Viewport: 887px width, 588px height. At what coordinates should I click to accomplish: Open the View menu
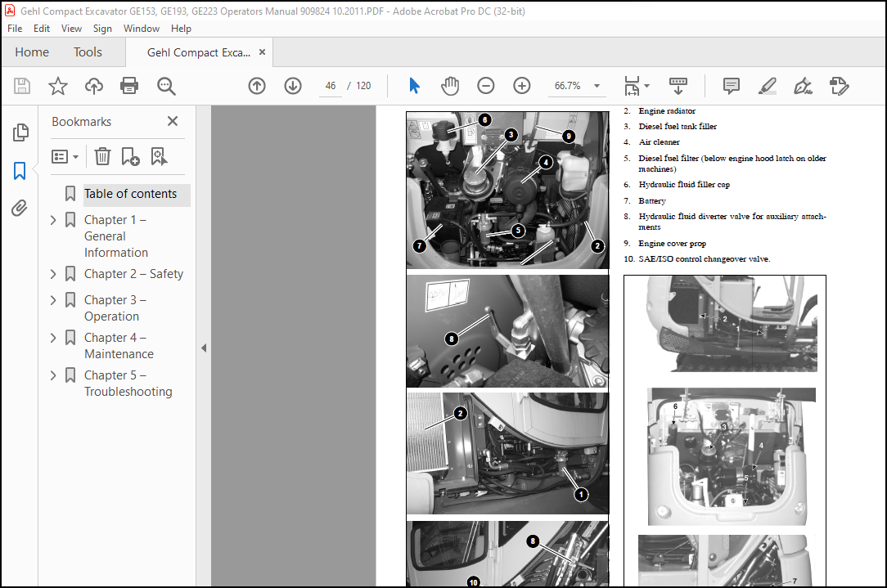[x=71, y=29]
